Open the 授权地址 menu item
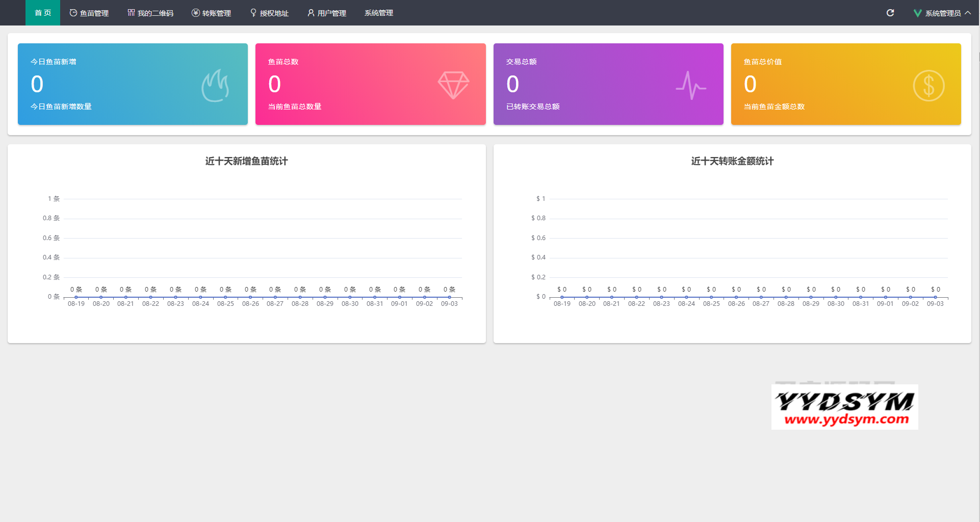Viewport: 980px width, 522px height. click(x=269, y=13)
